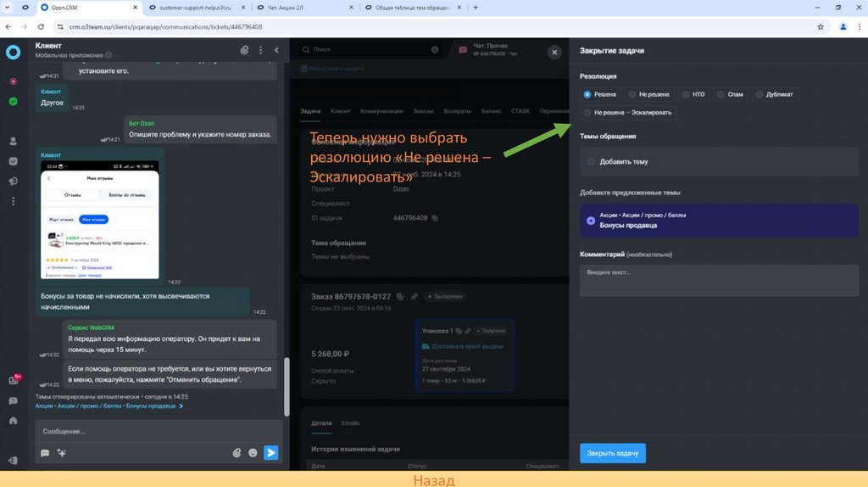Click the AI sparkle icon under message field
The width and height of the screenshot is (868, 487).
coord(61,453)
